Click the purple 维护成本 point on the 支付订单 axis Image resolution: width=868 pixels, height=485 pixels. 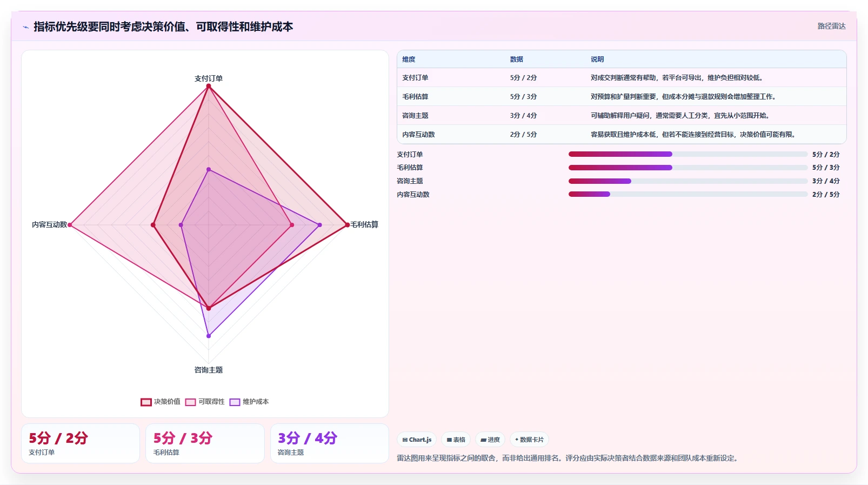pos(209,170)
